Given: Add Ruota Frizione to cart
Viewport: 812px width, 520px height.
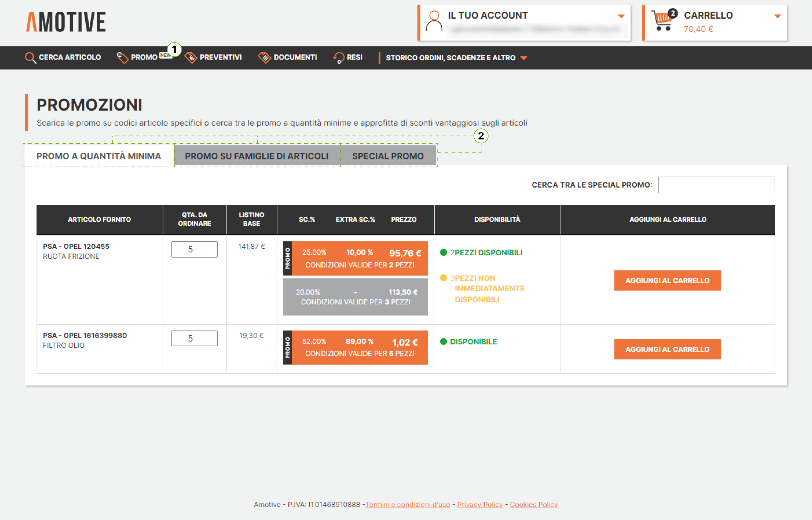Looking at the screenshot, I should coord(667,280).
